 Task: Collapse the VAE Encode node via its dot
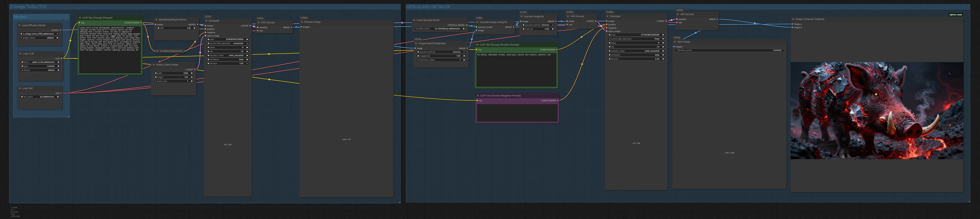click(568, 16)
